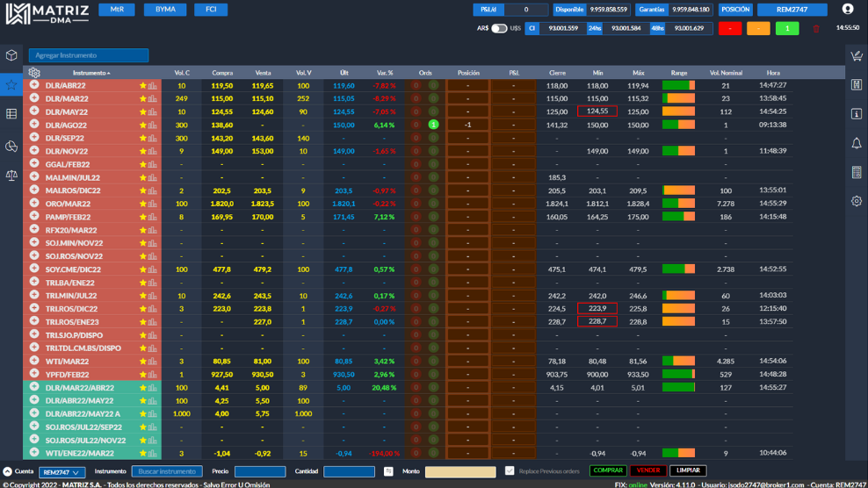The height and width of the screenshot is (488, 868).
Task: Open the user profile avatar icon
Action: [x=847, y=10]
